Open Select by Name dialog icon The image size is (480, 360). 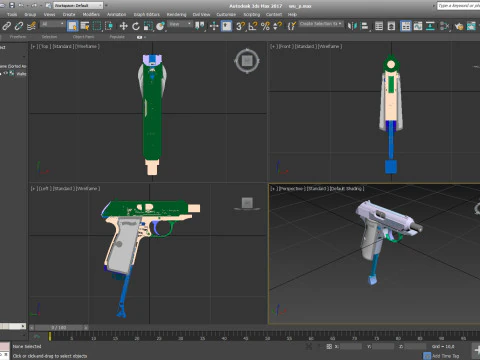pos(85,26)
